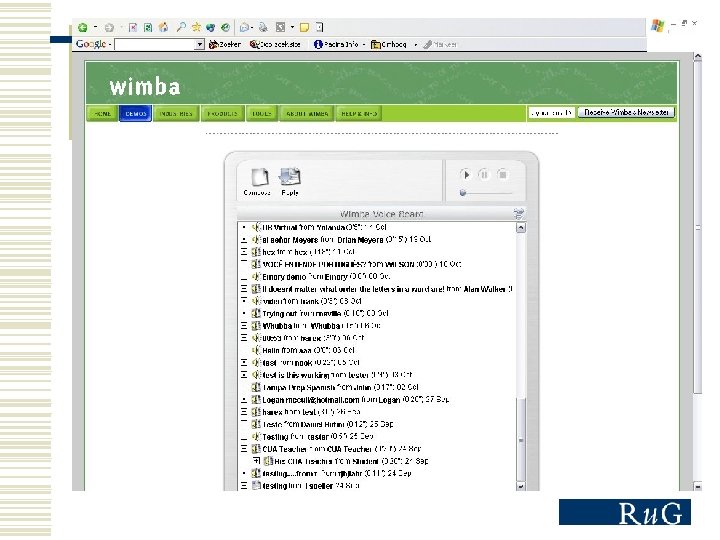Click the browser Home icon
This screenshot has height=540, width=720.
tap(163, 28)
